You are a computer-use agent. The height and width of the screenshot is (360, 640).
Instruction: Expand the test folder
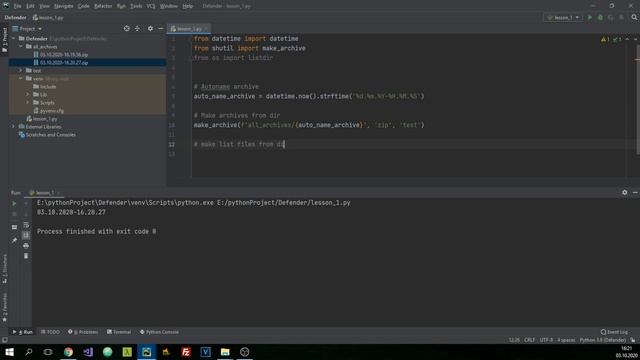tap(21, 70)
